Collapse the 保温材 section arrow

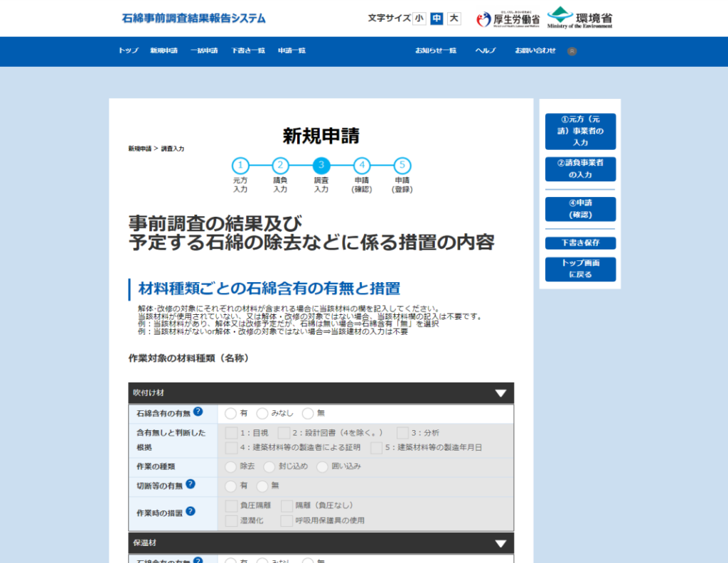[500, 543]
